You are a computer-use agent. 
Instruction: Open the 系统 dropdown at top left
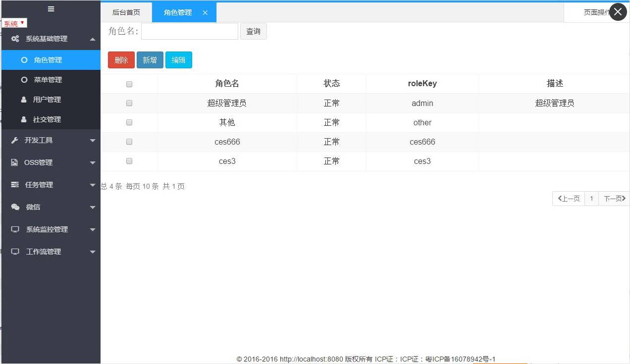tap(14, 23)
